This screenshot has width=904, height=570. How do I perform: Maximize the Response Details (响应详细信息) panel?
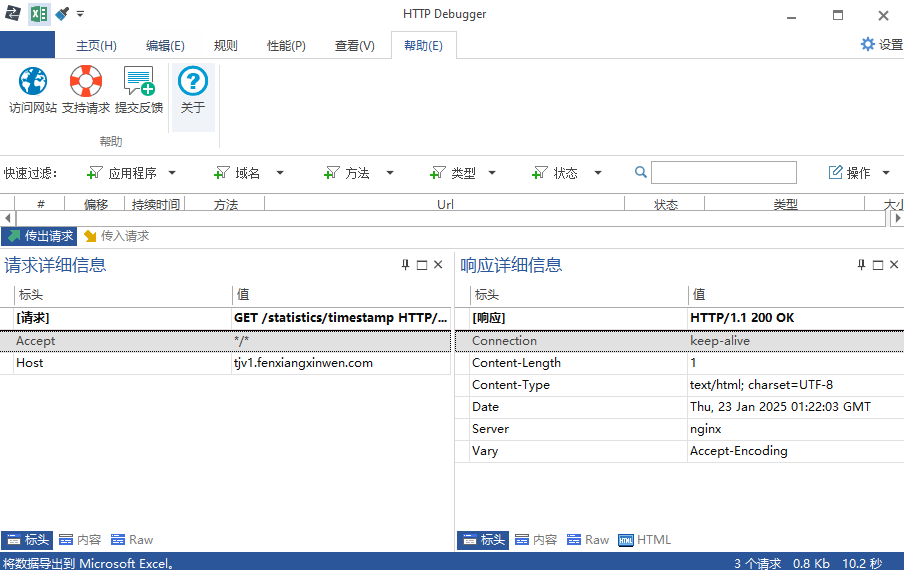[878, 265]
